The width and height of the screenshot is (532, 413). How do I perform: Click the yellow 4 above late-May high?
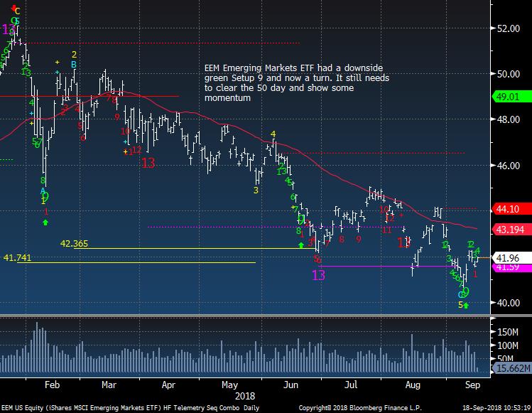coord(273,134)
